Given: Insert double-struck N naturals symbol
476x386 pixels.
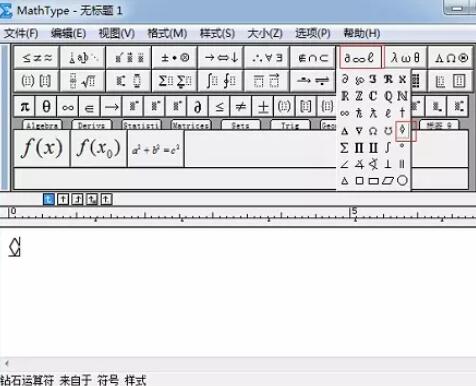Looking at the screenshot, I should (402, 96).
